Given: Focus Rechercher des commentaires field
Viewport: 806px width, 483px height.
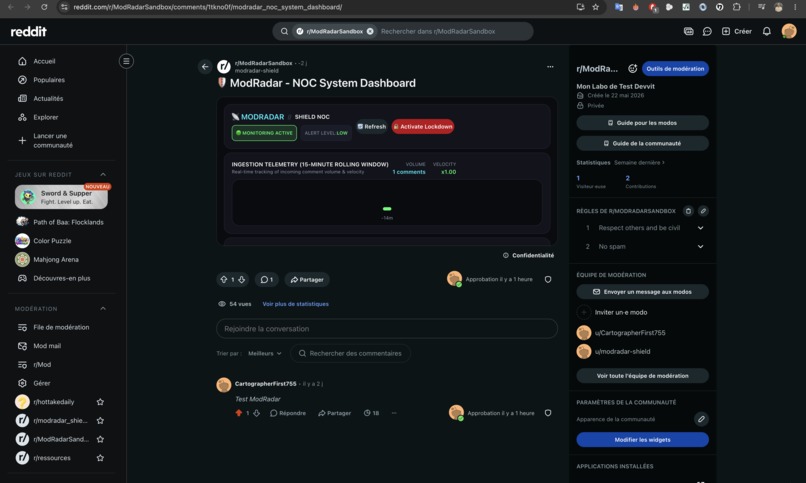Looking at the screenshot, I should 351,354.
